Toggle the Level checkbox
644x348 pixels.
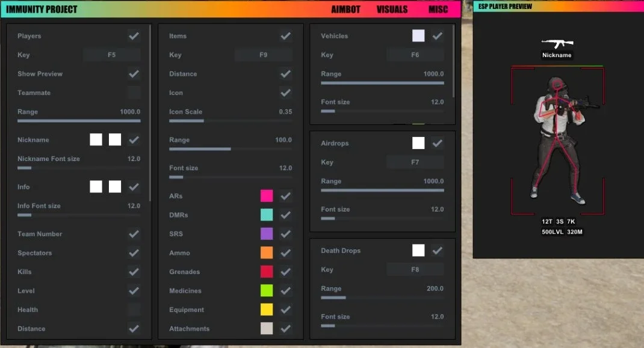134,290
